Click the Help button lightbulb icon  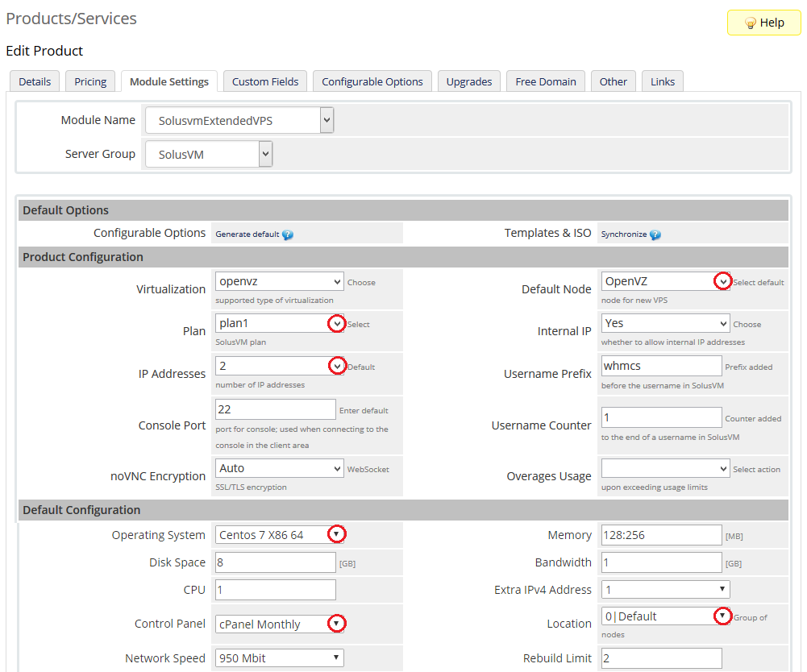(751, 23)
